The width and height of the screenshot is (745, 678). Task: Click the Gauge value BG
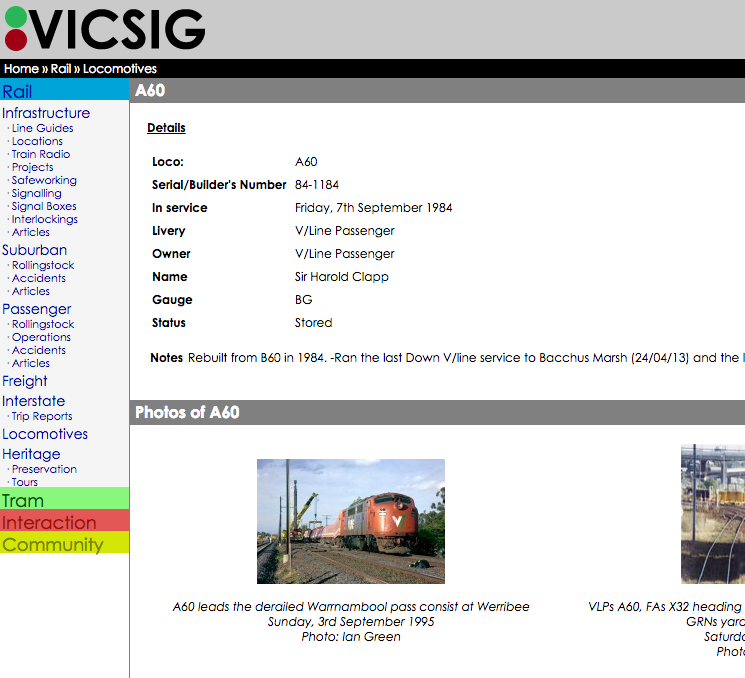tap(304, 300)
